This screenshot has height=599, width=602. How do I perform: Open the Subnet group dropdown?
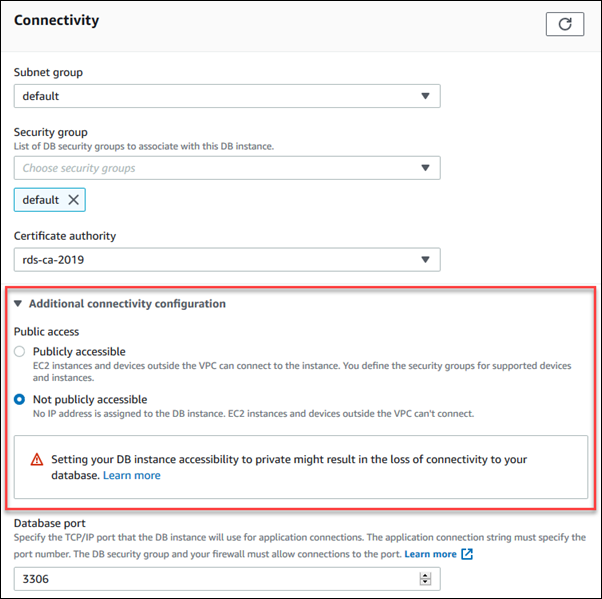pyautogui.click(x=227, y=96)
